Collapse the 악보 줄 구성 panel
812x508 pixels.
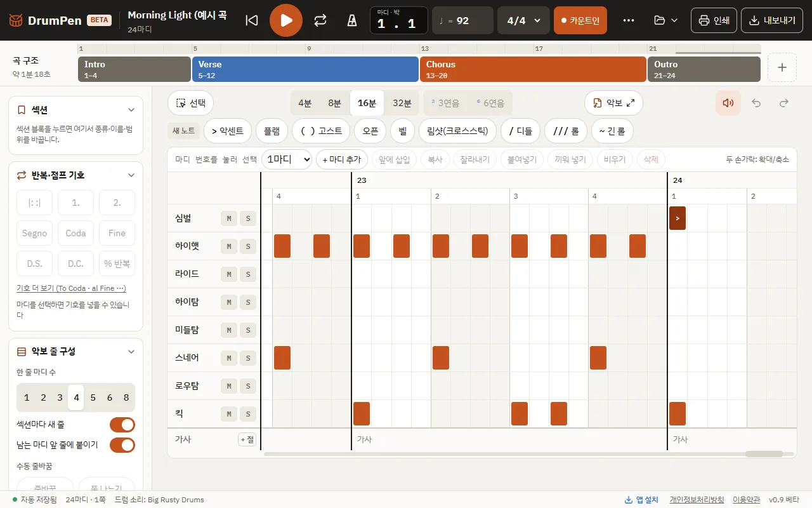(131, 351)
